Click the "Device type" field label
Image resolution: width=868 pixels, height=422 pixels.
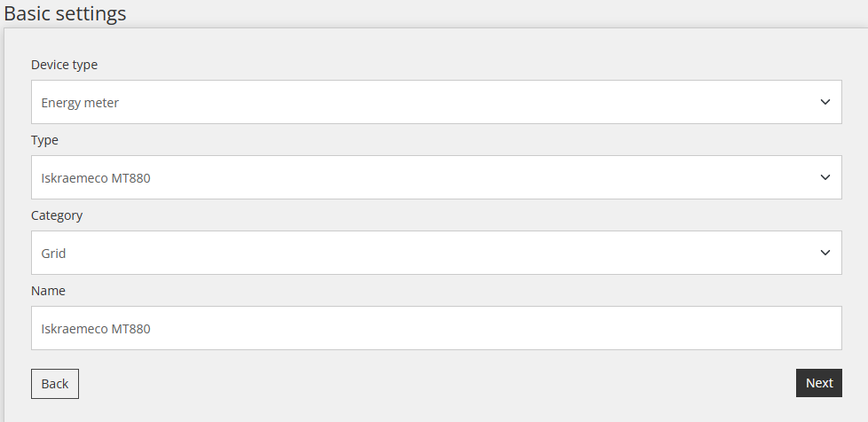pos(64,65)
